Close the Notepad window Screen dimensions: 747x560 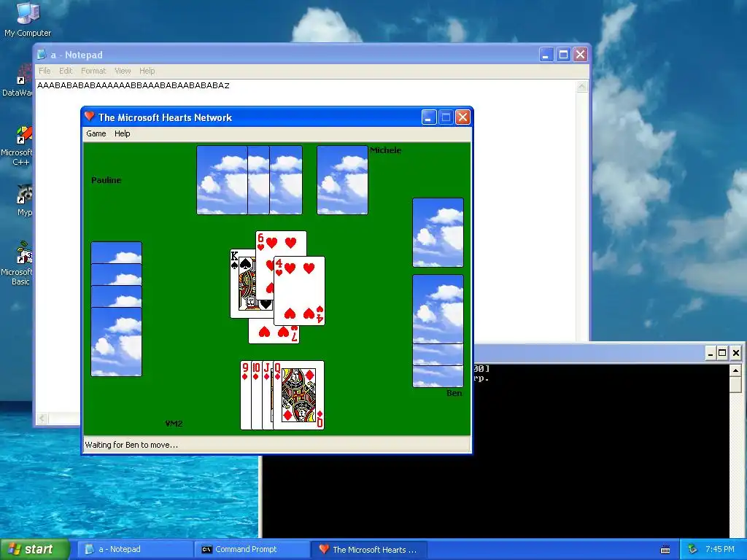coord(580,55)
